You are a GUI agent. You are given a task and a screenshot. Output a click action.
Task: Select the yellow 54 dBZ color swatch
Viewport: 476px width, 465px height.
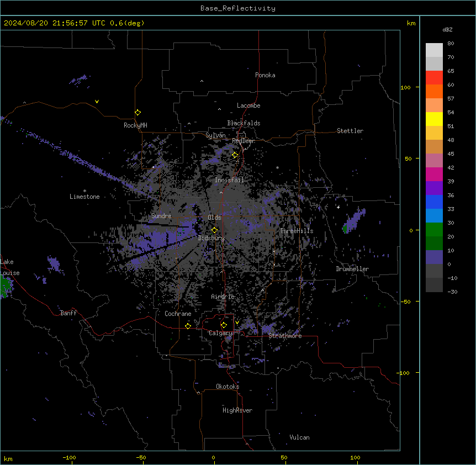[x=434, y=119]
